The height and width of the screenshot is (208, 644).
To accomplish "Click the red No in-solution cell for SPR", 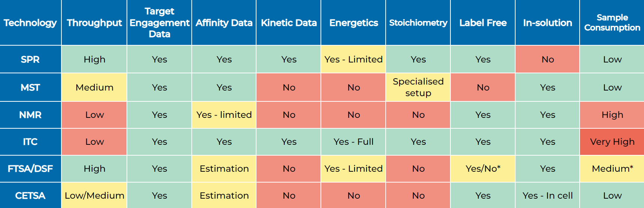I will pos(547,59).
